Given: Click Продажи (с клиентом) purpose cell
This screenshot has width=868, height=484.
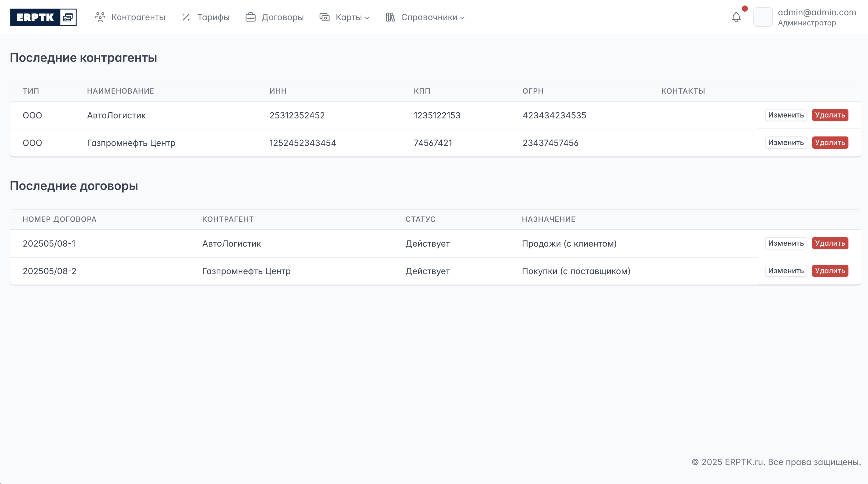Looking at the screenshot, I should [x=569, y=244].
